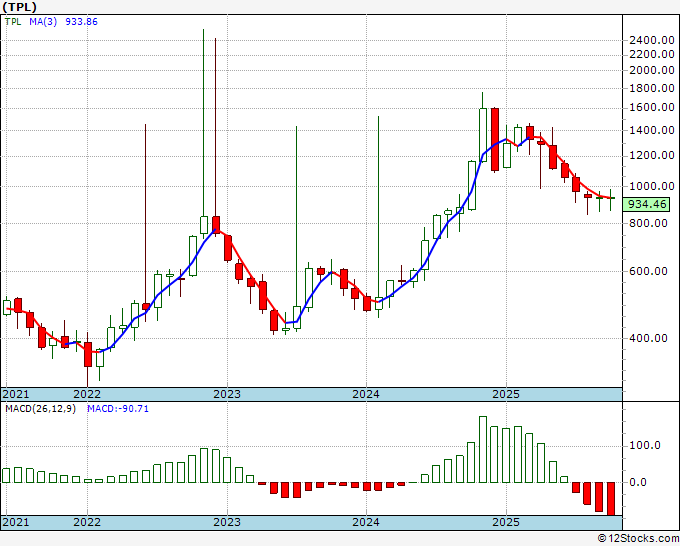Click the MACD(26,12,9) indicator label
The height and width of the screenshot is (546, 680).
(40, 409)
